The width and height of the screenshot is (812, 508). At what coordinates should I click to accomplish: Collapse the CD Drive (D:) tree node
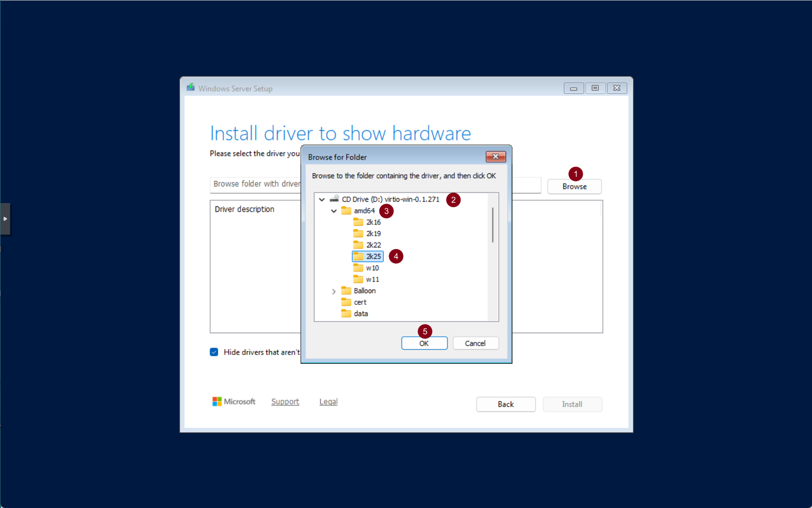point(322,200)
